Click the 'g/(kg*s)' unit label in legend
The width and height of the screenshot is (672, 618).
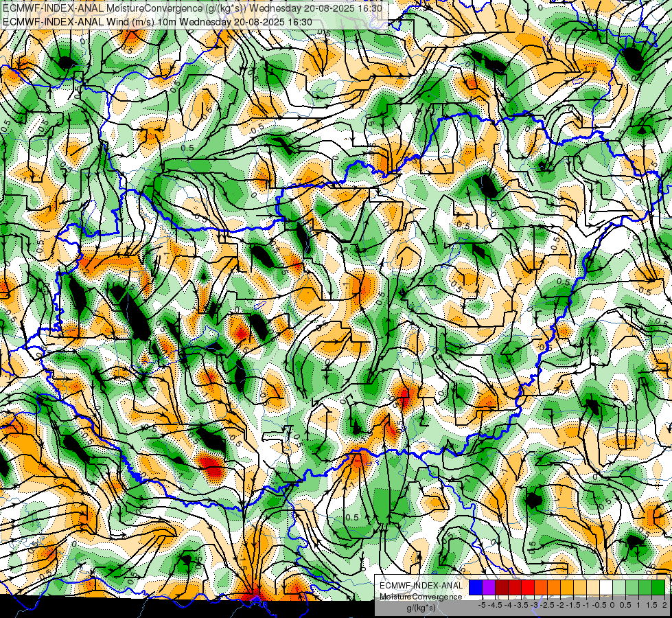[421, 608]
